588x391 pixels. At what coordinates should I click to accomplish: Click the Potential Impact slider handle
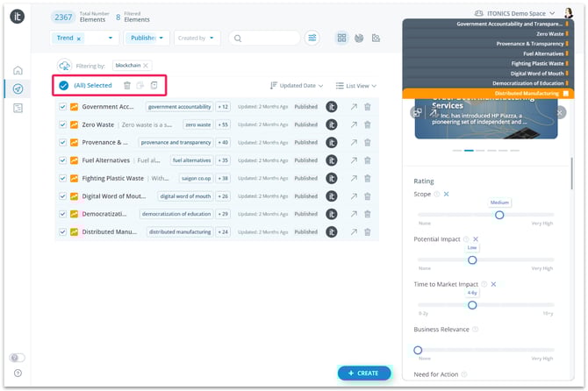tap(472, 259)
